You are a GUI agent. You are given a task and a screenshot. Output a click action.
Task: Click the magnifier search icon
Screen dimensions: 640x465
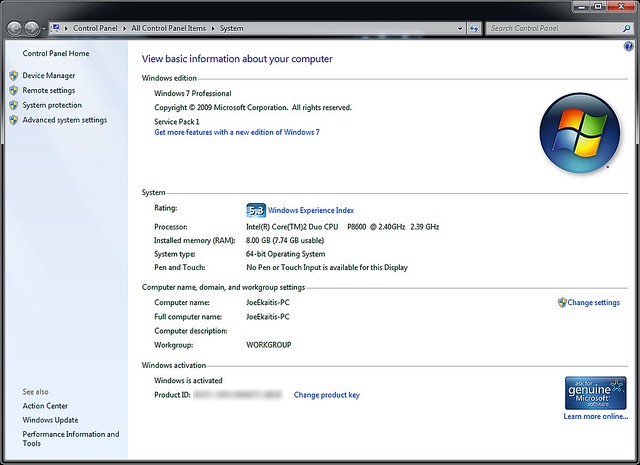click(x=627, y=28)
